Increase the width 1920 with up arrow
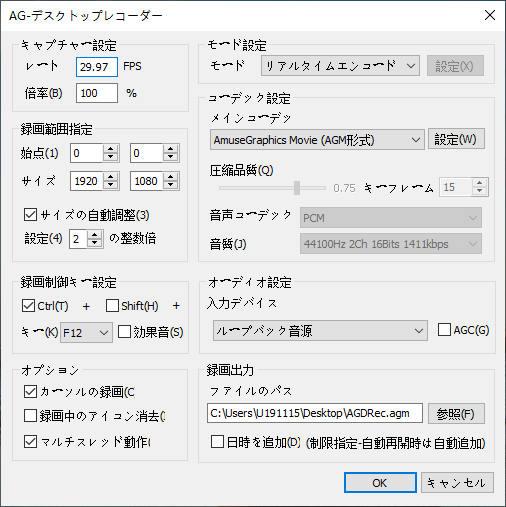Image resolution: width=506 pixels, height=507 pixels. (110, 177)
